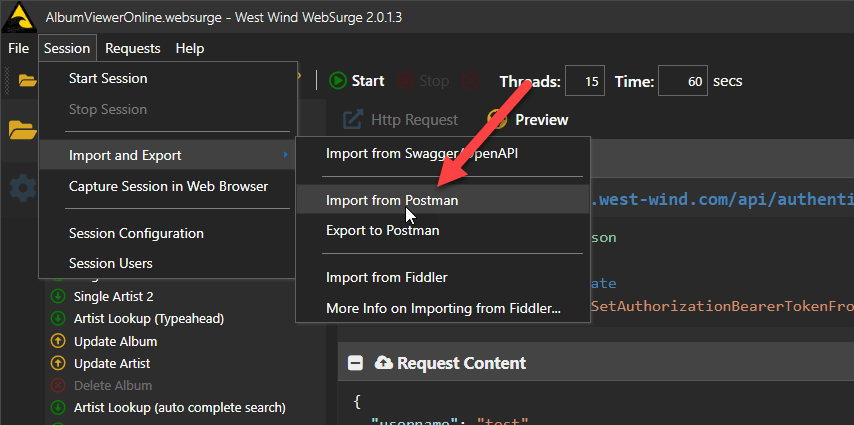This screenshot has height=425, width=854.
Task: Collapse the Request Content section
Action: (355, 363)
